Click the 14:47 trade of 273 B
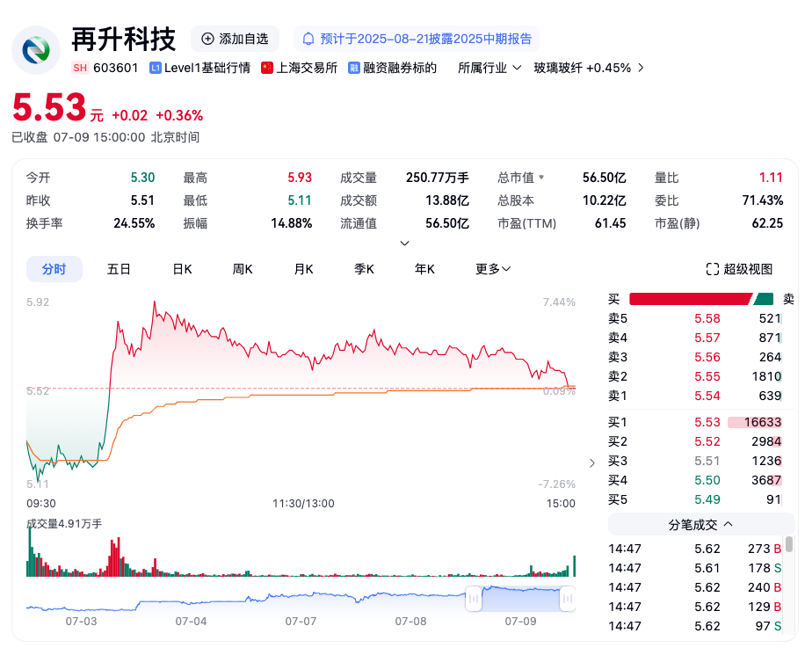 click(695, 549)
